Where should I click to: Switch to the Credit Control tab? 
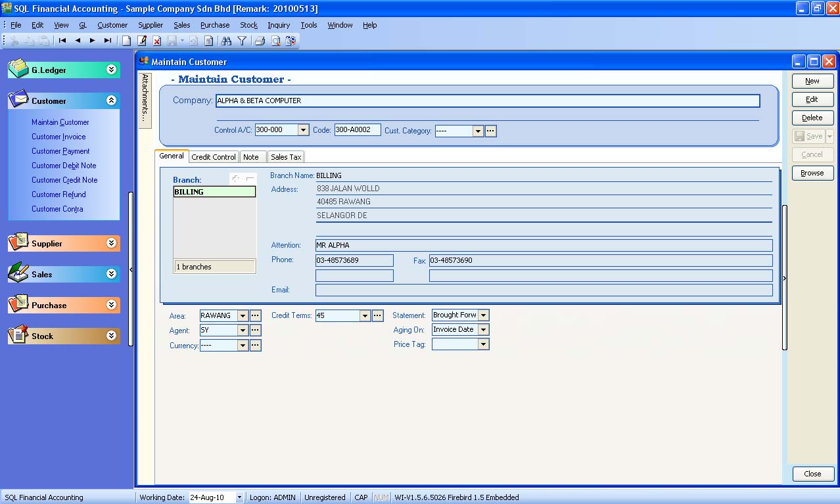coord(213,156)
